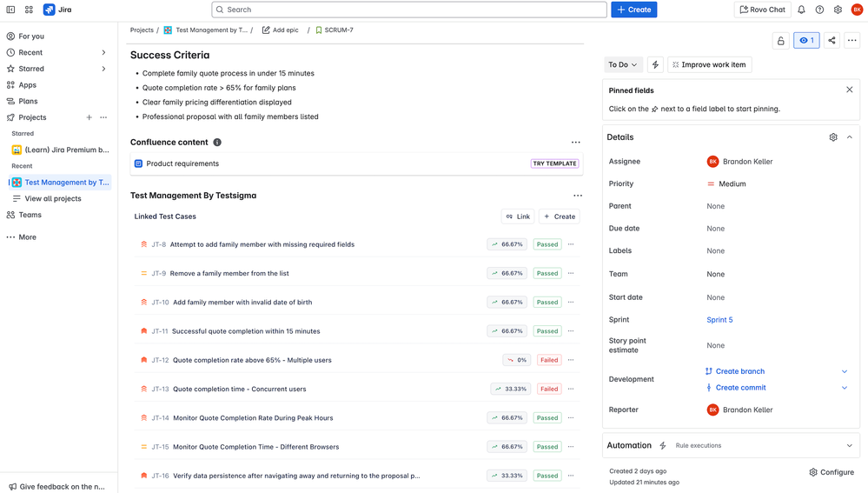Collapse the Details section chevron

pyautogui.click(x=849, y=137)
